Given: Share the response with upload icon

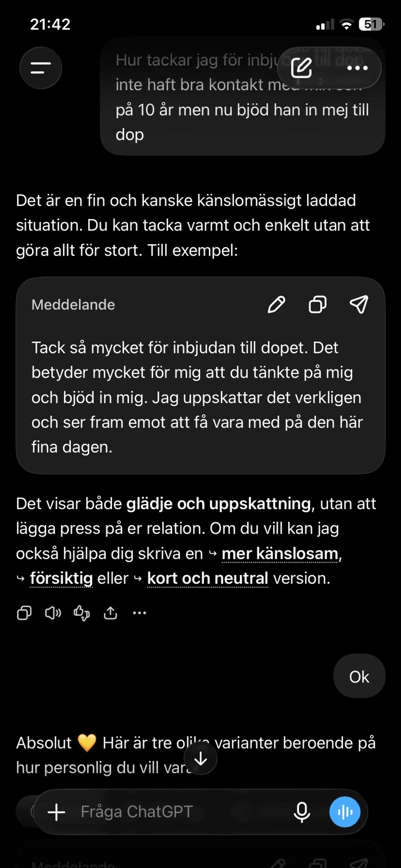Looking at the screenshot, I should point(111,613).
